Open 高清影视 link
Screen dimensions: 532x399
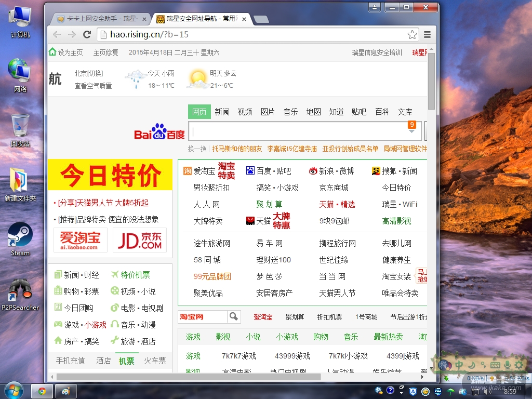396,221
